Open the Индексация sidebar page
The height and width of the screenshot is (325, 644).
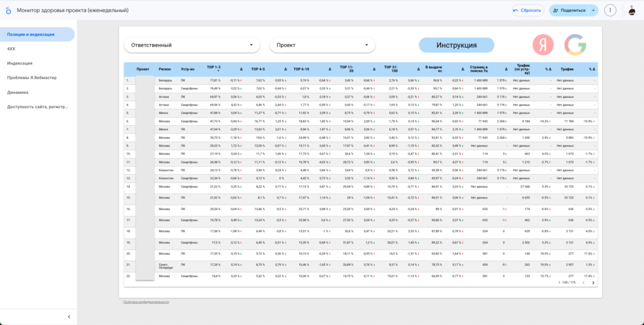click(19, 63)
